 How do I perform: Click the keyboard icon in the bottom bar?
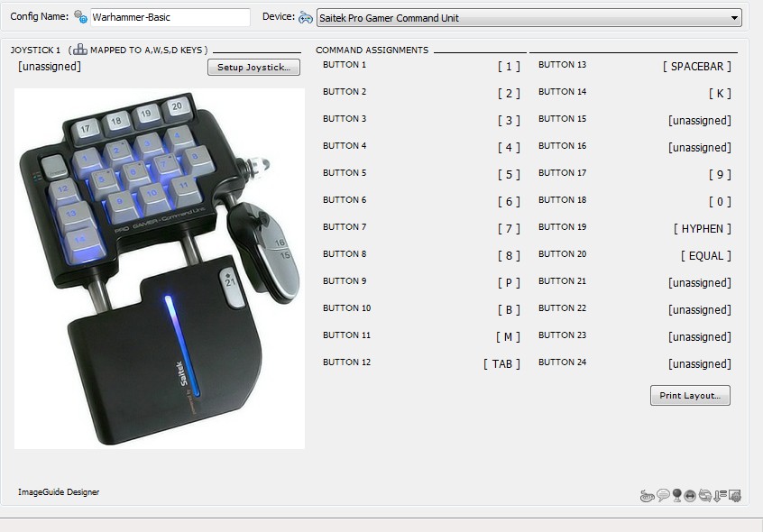[x=647, y=495]
